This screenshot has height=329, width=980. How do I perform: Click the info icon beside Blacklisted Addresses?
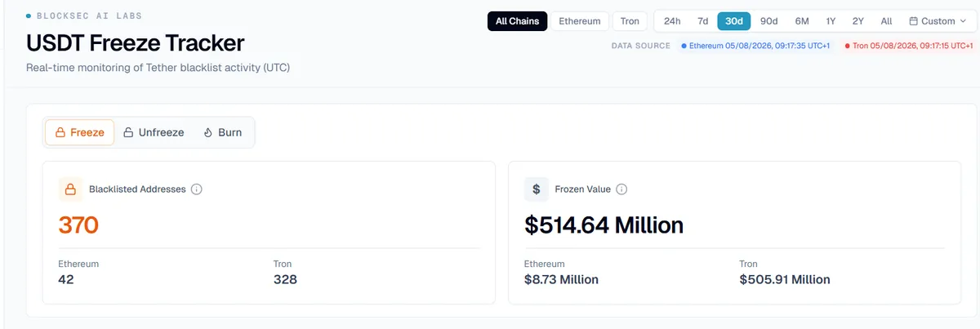coord(196,189)
